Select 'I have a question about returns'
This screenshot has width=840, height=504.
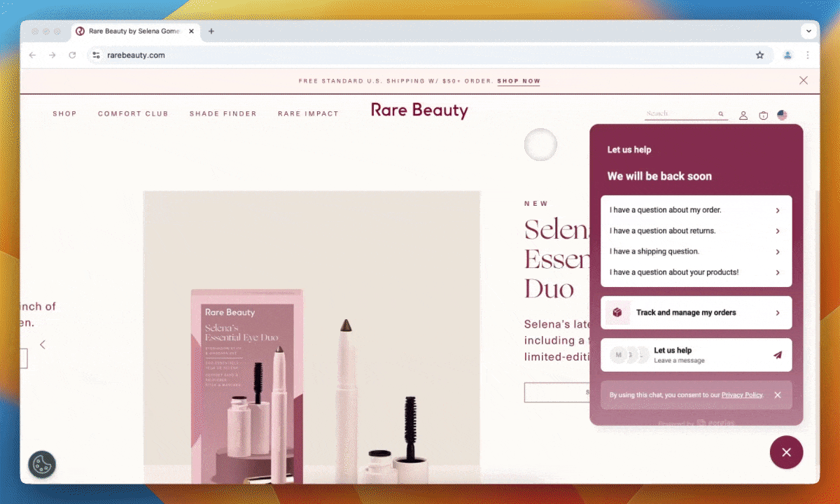coord(696,231)
